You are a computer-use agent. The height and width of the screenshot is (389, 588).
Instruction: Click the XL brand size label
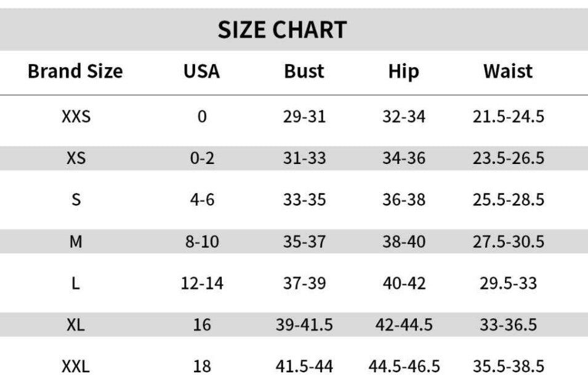[x=76, y=325]
